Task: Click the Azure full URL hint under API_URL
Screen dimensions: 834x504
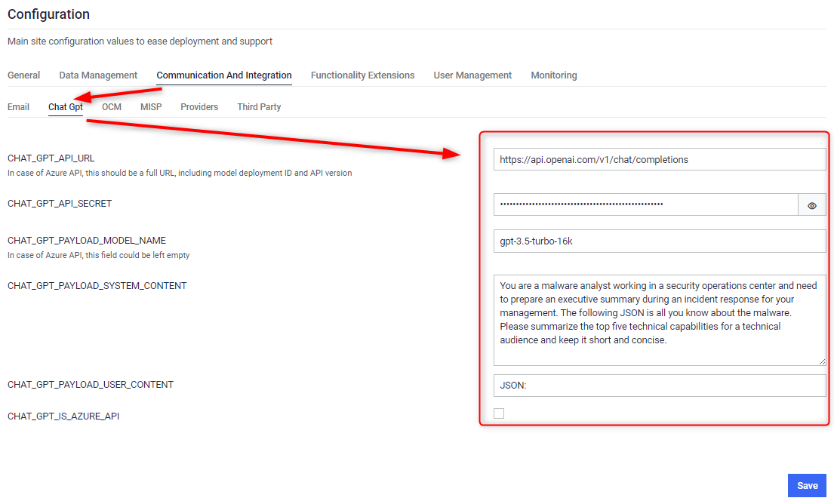Action: pos(180,173)
